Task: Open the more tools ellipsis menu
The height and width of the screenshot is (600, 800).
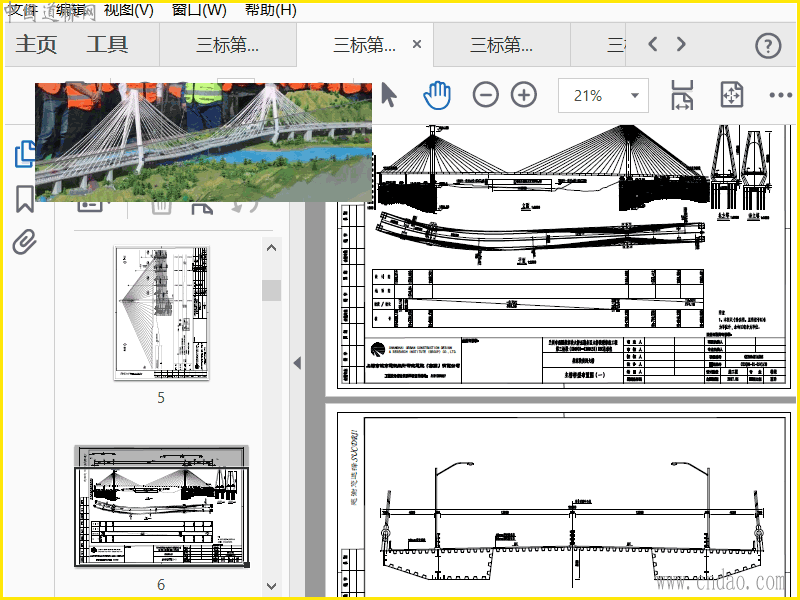Action: [x=781, y=95]
